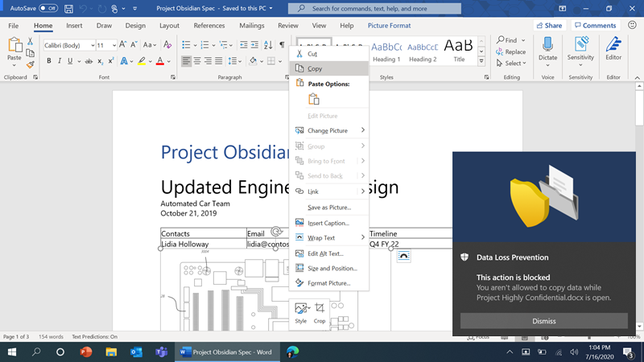This screenshot has height=362, width=644.
Task: Toggle Bold formatting
Action: [x=49, y=61]
